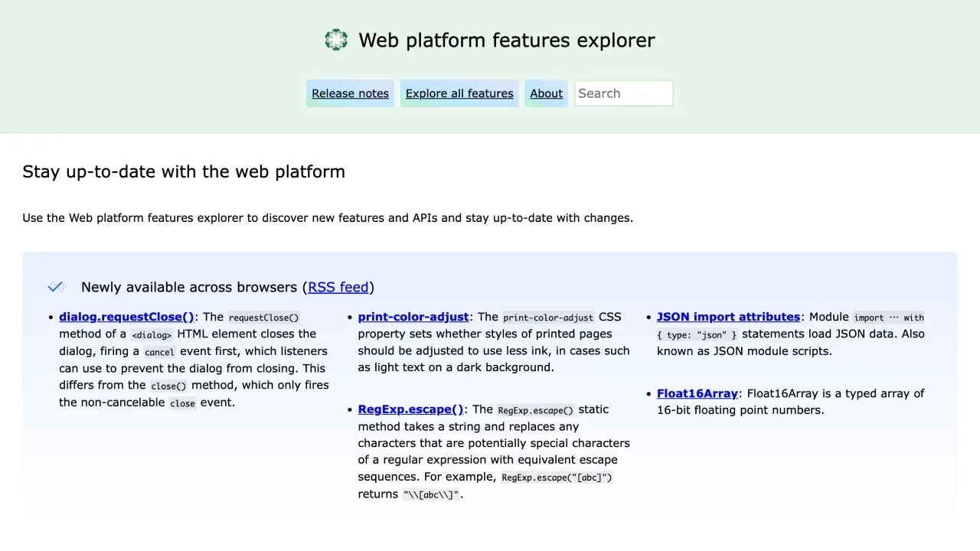Focus the Search input field
980x551 pixels.
[x=623, y=93]
